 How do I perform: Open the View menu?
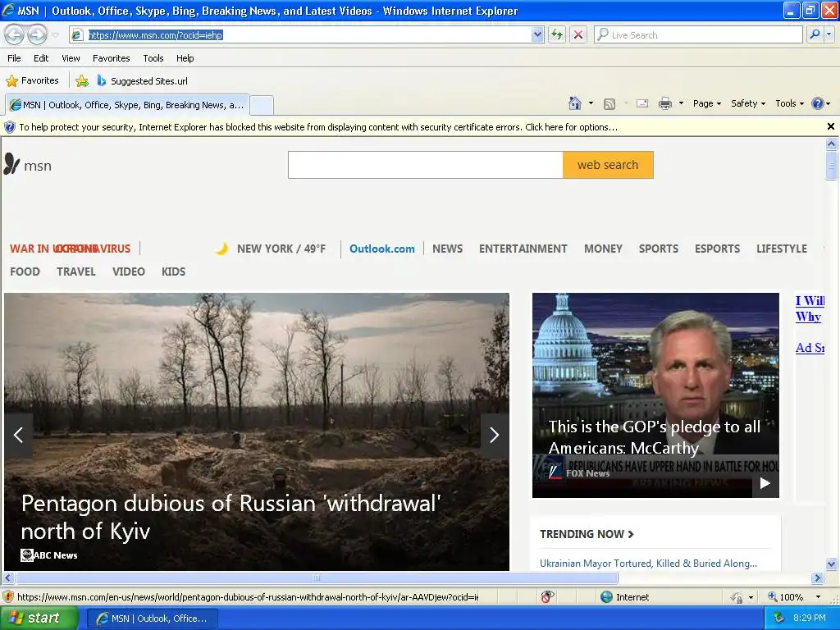[x=71, y=58]
